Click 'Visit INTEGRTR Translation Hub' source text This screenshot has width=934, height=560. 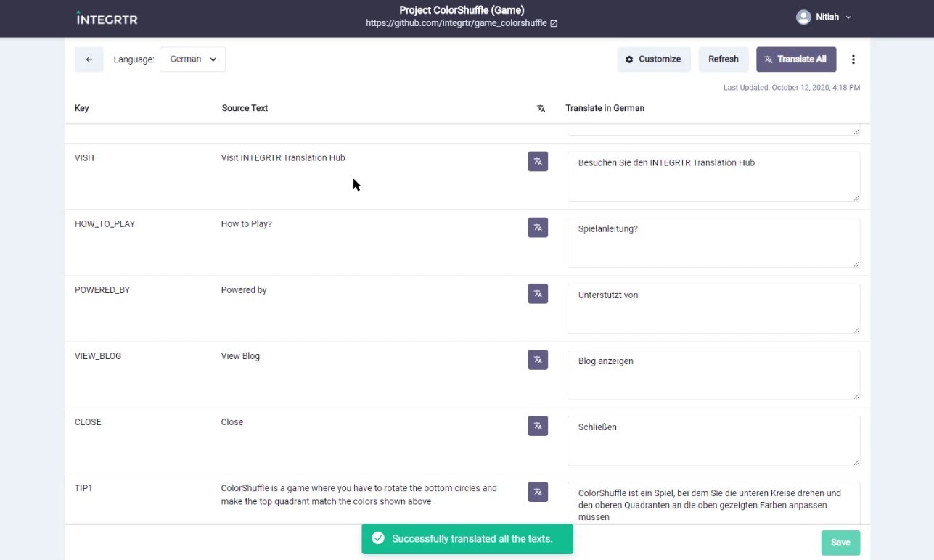click(x=283, y=157)
